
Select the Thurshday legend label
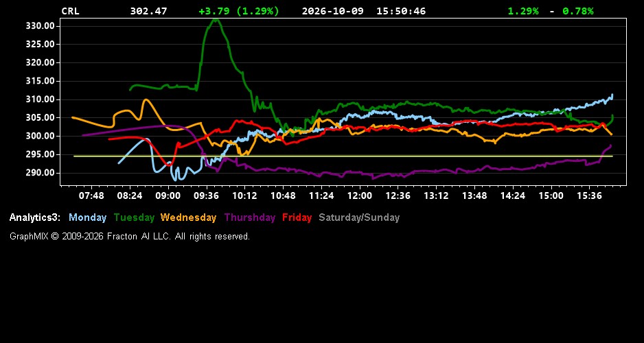click(x=250, y=218)
